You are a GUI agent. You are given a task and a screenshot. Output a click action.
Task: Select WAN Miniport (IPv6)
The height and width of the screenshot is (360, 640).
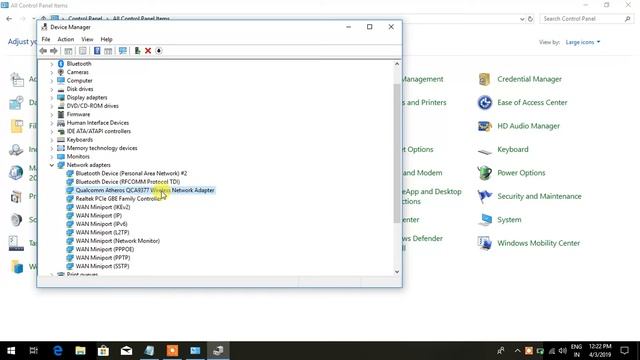tap(102, 224)
